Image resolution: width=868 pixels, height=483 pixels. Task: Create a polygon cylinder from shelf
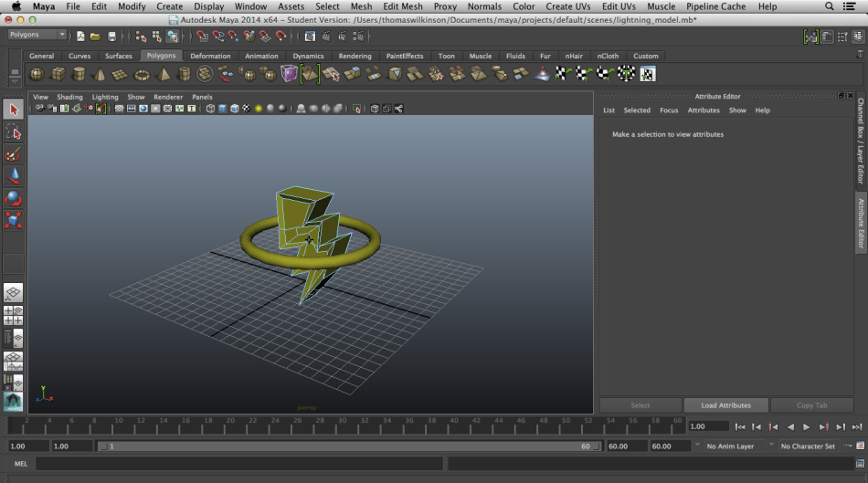79,74
